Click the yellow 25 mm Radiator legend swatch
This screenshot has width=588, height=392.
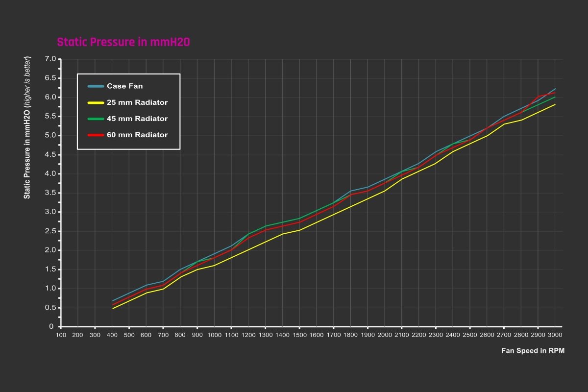point(96,103)
